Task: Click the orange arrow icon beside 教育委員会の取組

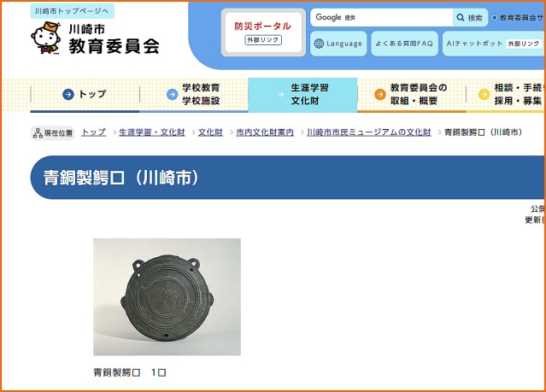Action: [x=380, y=94]
